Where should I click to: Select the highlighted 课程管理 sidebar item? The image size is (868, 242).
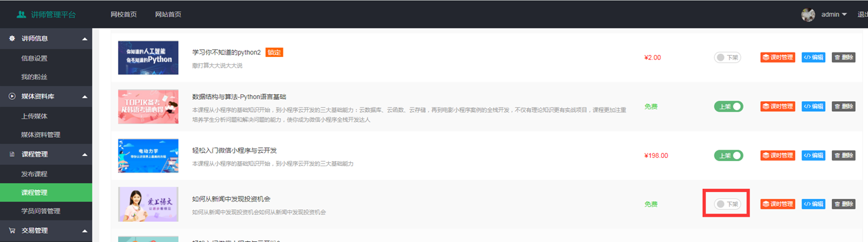[46, 193]
